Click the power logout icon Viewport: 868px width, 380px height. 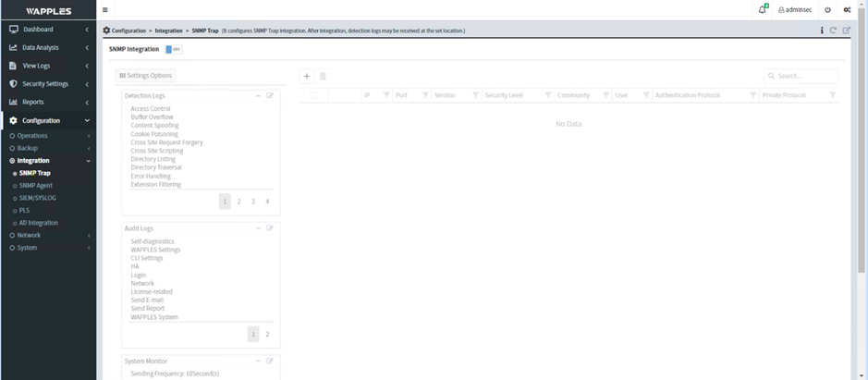[x=827, y=10]
